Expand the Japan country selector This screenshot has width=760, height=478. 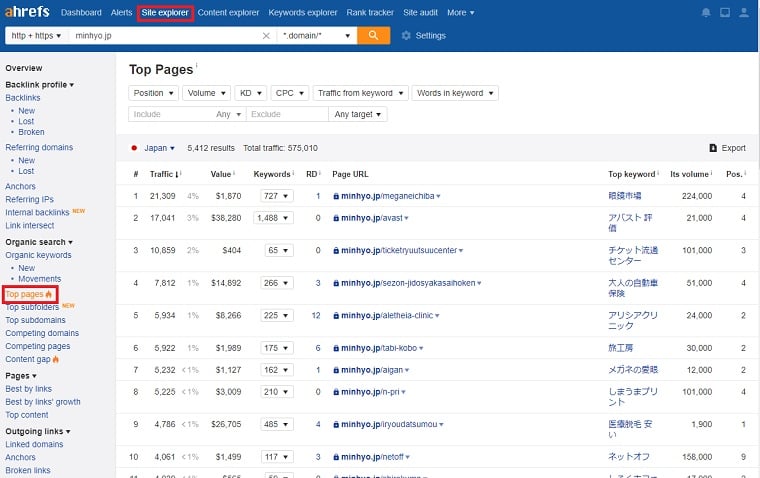pyautogui.click(x=159, y=147)
